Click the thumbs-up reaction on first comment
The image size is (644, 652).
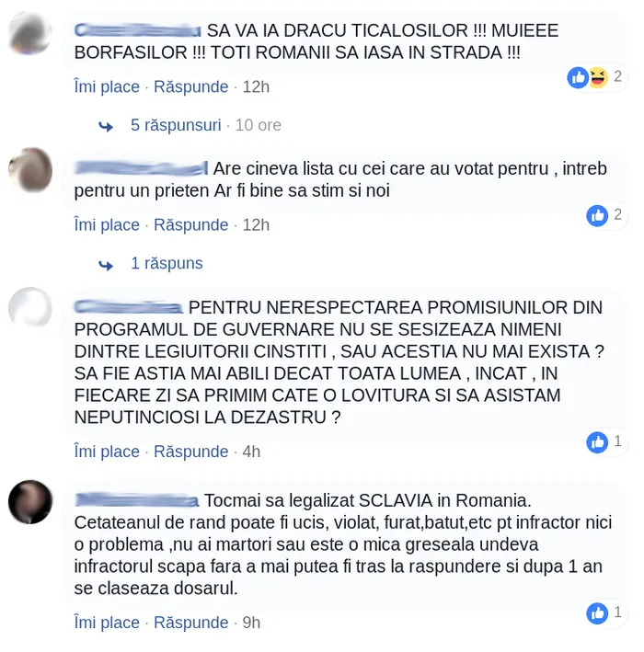pyautogui.click(x=578, y=77)
